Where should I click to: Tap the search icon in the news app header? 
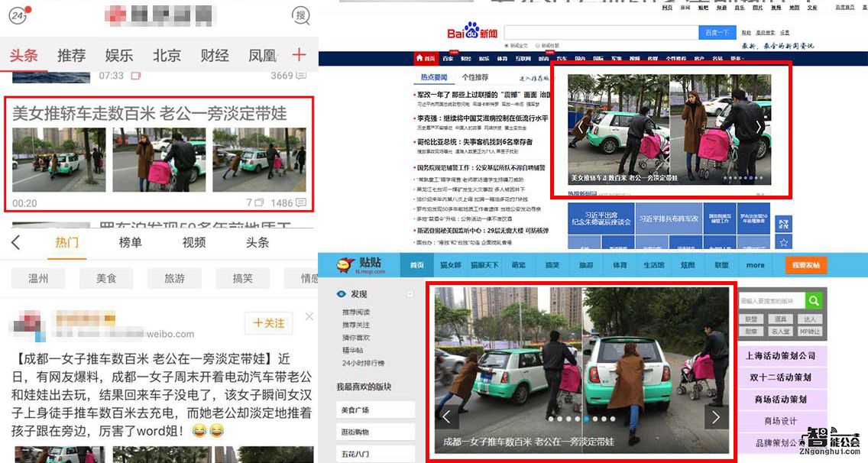[300, 16]
